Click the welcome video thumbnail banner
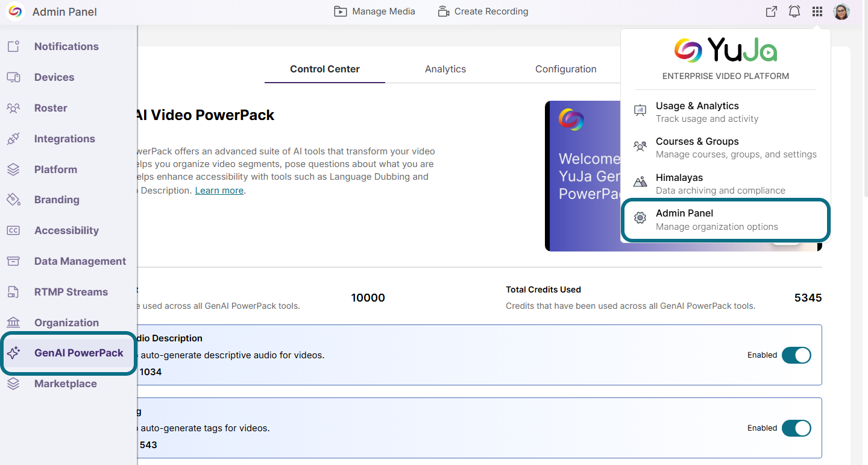Image resolution: width=868 pixels, height=465 pixels. (683, 176)
